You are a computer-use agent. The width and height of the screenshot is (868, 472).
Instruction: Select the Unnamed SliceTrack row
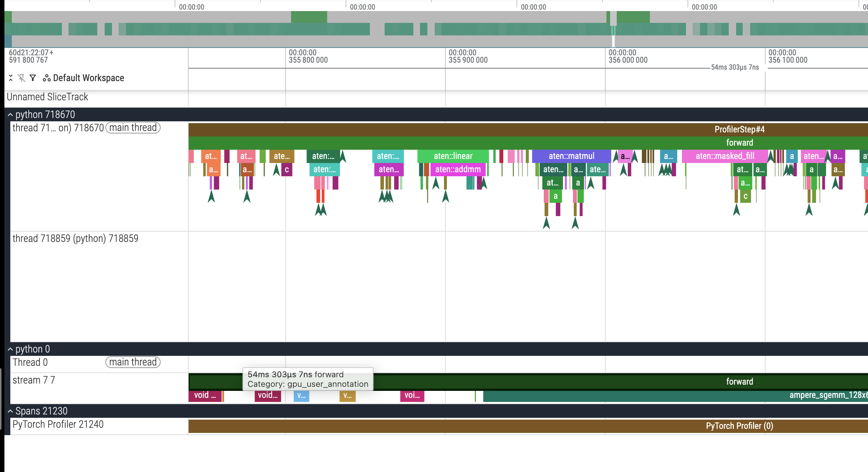point(48,97)
